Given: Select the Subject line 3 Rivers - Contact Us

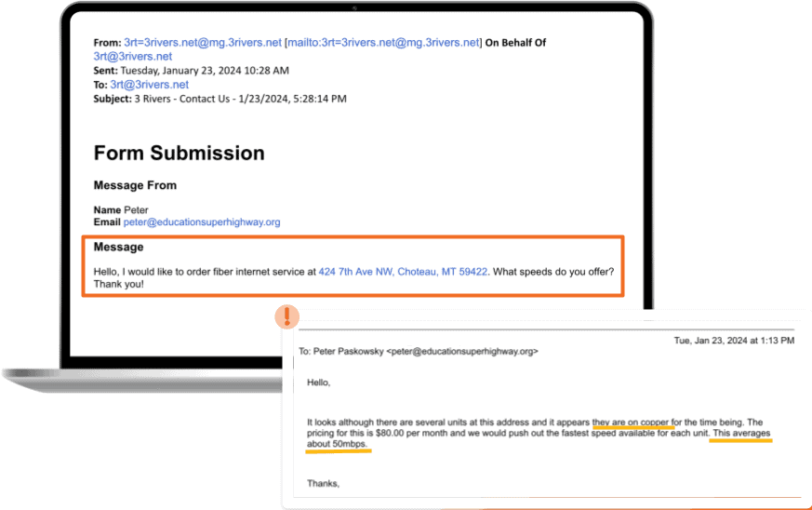Looking at the screenshot, I should coord(220,99).
